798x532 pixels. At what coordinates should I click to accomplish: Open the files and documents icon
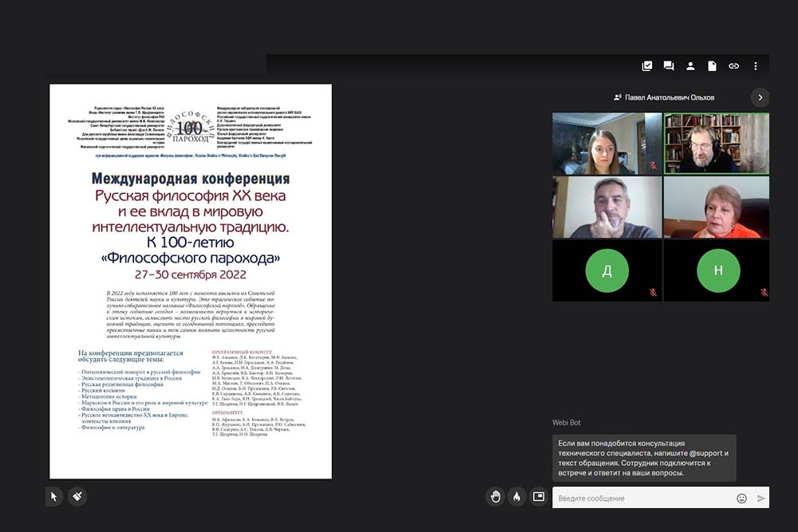tap(712, 66)
